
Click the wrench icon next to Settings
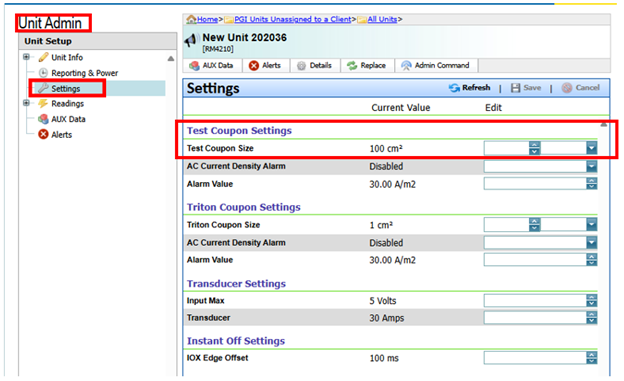pos(43,88)
